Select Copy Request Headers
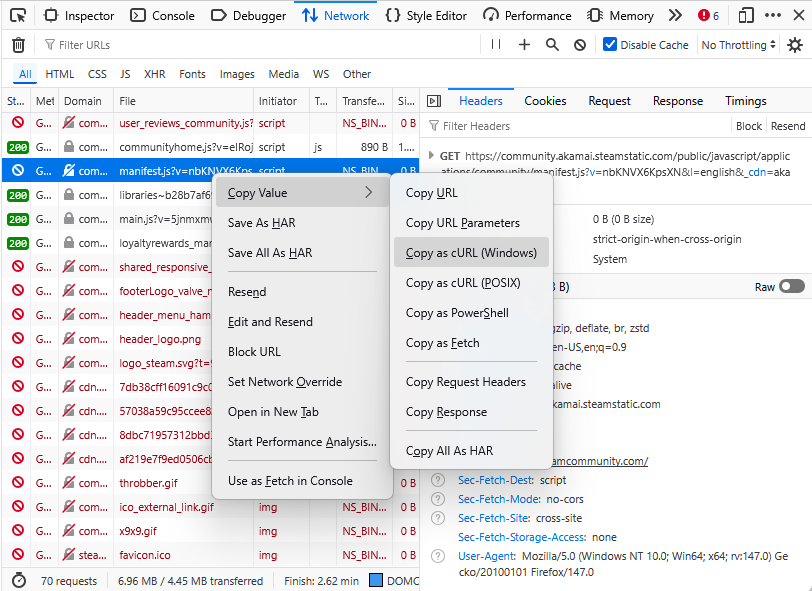The image size is (812, 591). tap(471, 382)
